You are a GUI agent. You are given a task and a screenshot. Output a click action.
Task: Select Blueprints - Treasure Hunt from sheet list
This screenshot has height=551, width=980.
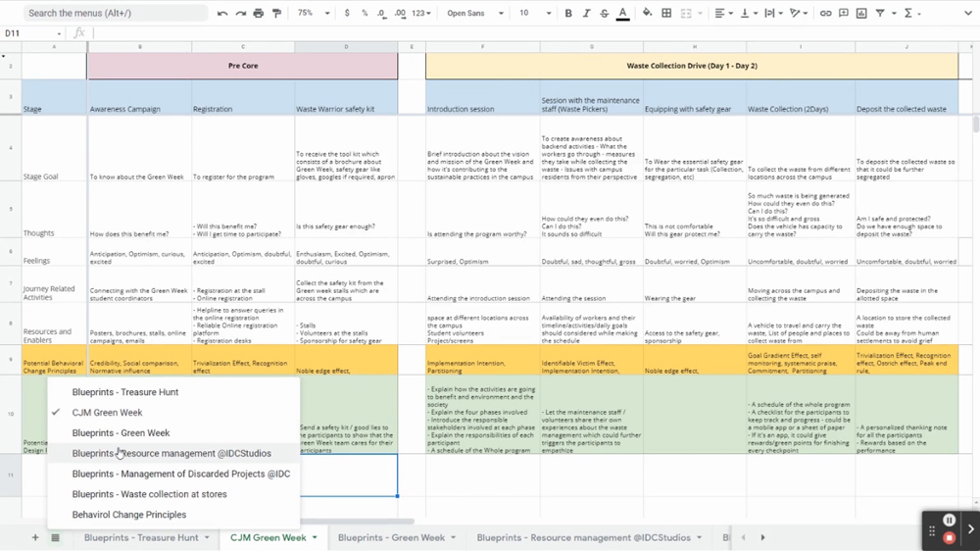coord(173,392)
